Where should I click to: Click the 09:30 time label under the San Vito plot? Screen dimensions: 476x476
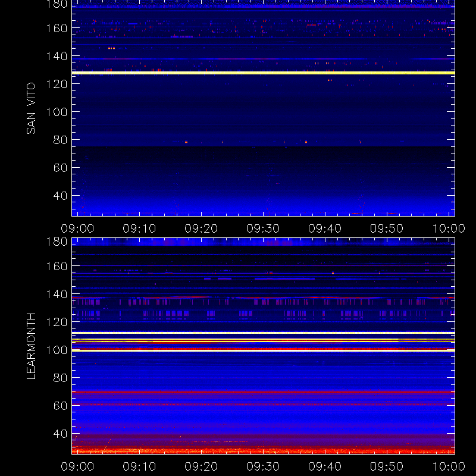263,228
